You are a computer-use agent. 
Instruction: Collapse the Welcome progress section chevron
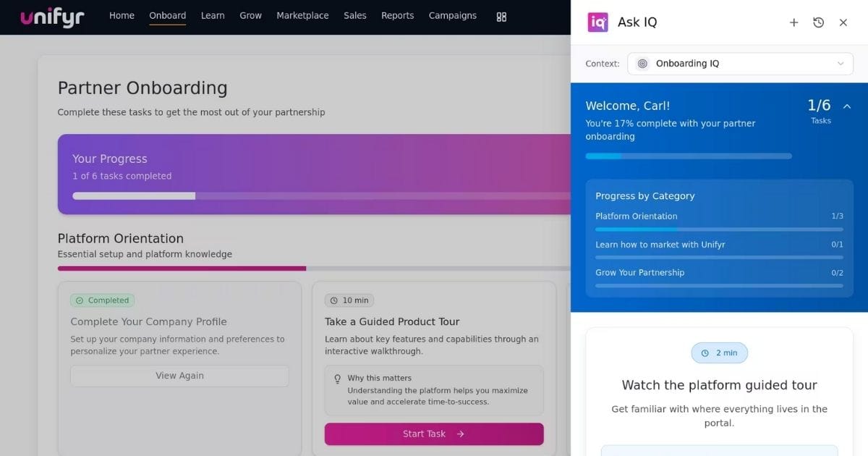tap(847, 106)
